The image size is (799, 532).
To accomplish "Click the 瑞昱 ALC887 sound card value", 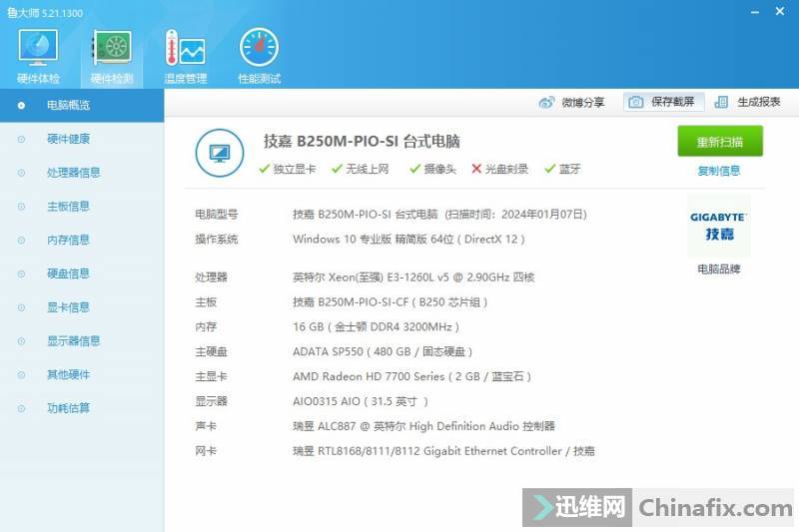I will [x=423, y=426].
